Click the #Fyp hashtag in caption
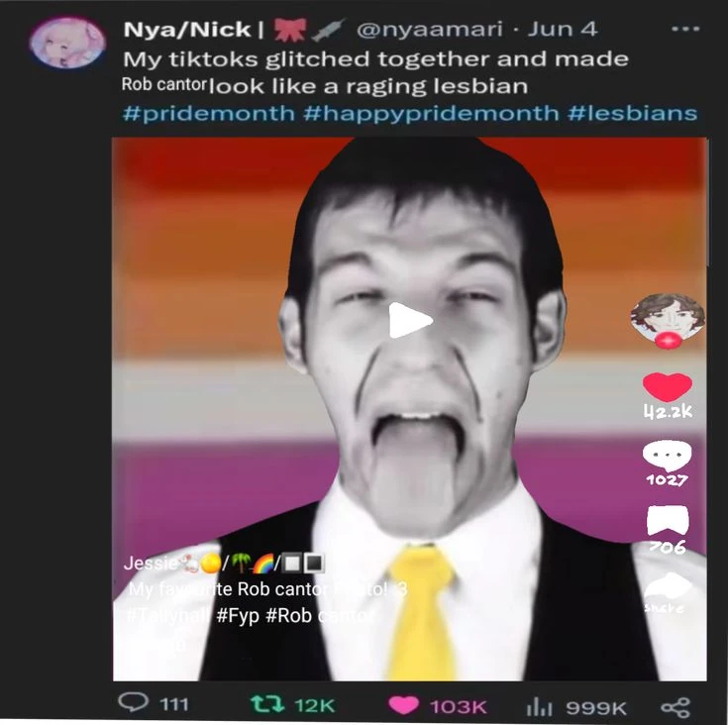This screenshot has height=725, width=728. pyautogui.click(x=238, y=616)
